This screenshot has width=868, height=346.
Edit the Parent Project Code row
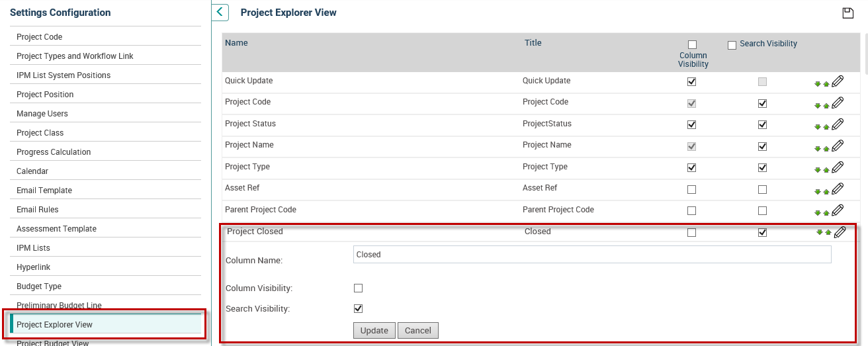point(838,210)
